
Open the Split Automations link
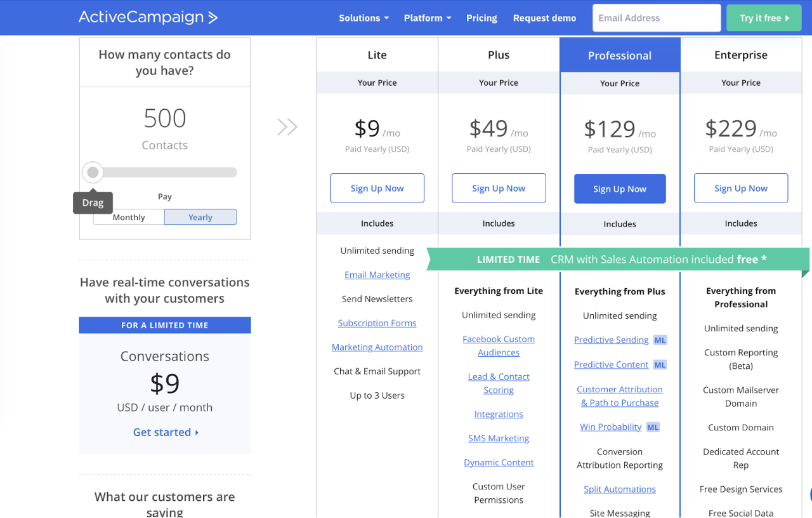click(x=620, y=489)
